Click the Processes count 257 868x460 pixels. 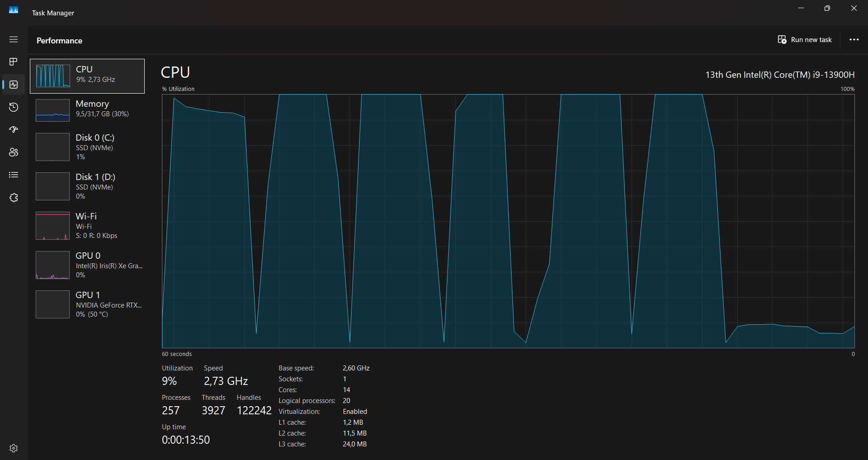pos(171,411)
